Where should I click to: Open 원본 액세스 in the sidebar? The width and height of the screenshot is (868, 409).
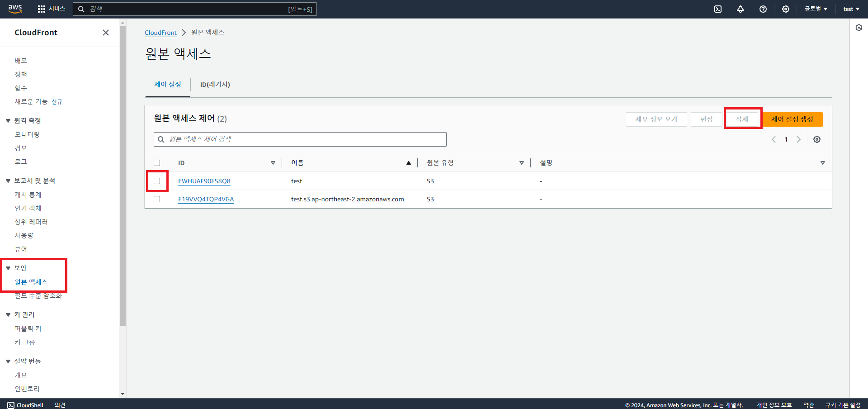pos(31,282)
